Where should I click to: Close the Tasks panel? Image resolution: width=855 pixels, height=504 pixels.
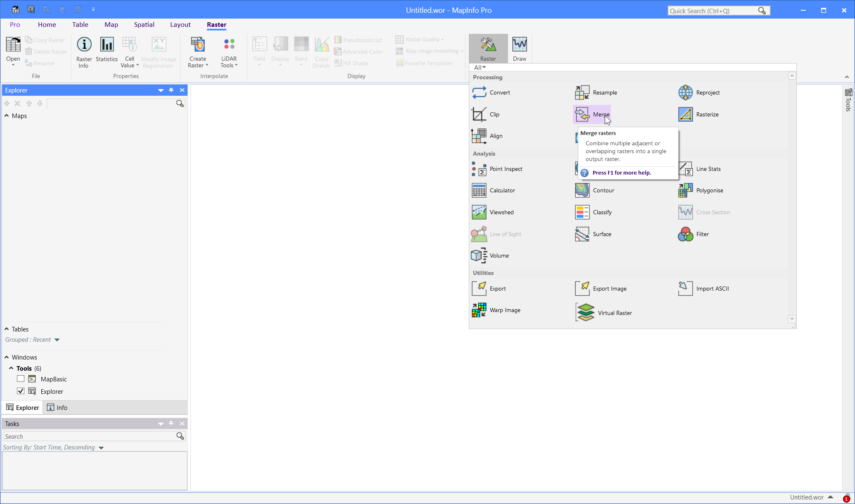pyautogui.click(x=182, y=424)
